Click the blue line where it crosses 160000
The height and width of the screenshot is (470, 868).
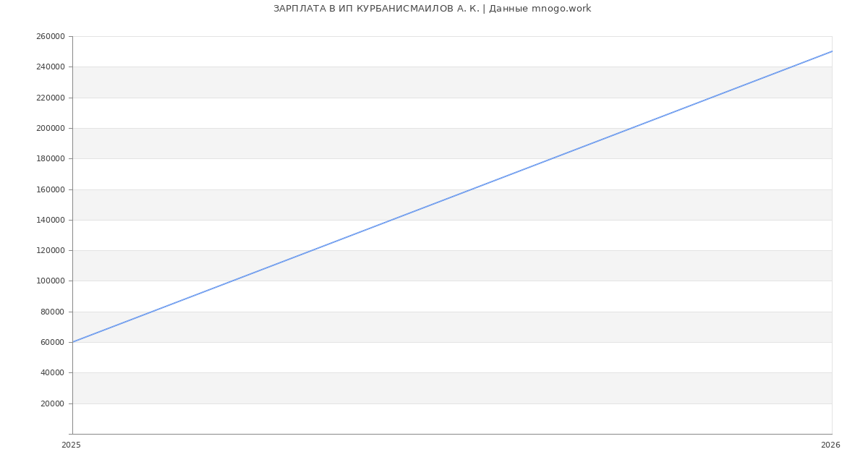472,189
